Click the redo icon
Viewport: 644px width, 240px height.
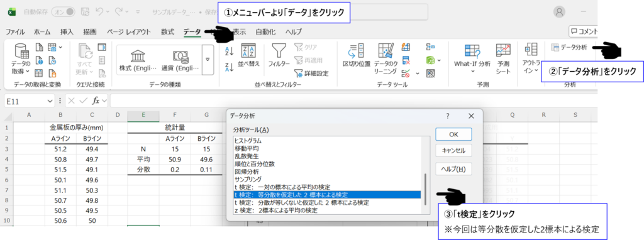coord(119,12)
